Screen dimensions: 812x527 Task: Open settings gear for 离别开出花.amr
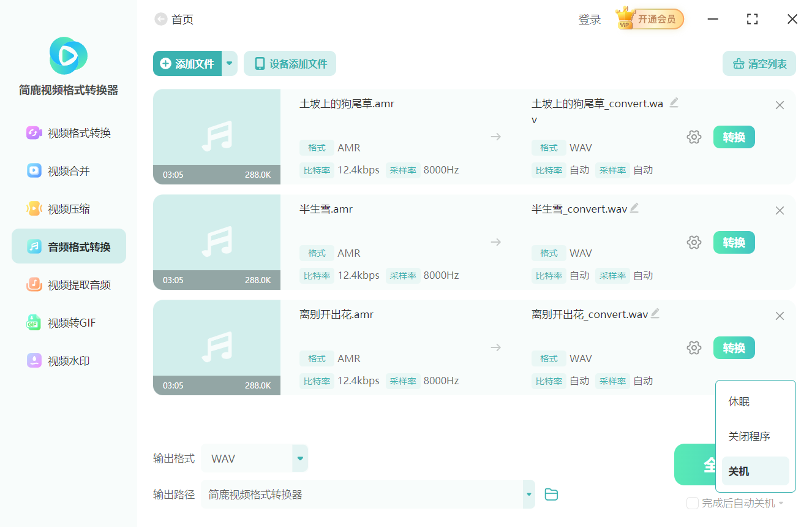694,348
